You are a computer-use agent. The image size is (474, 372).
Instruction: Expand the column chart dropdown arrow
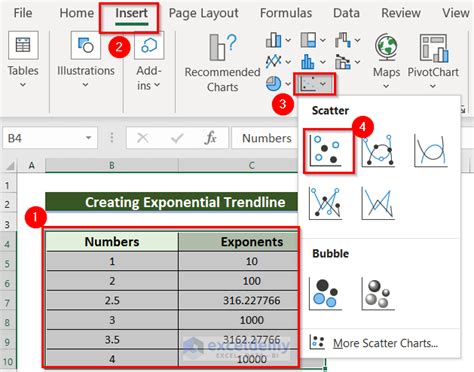click(x=288, y=40)
